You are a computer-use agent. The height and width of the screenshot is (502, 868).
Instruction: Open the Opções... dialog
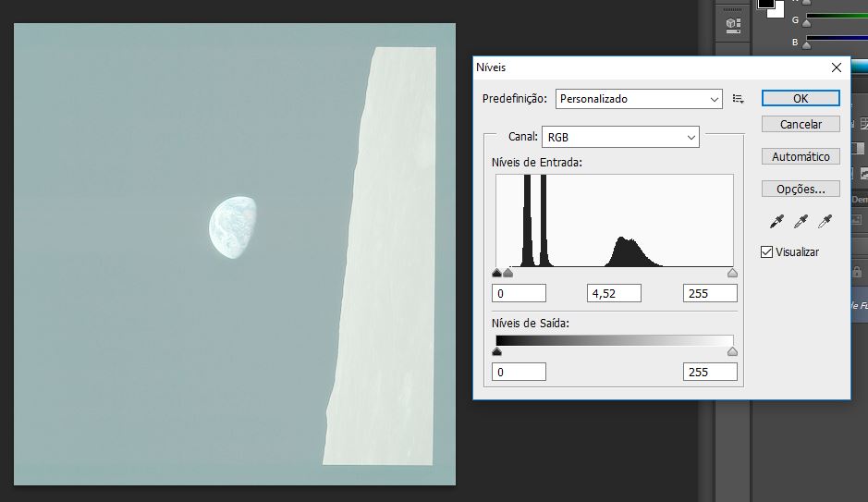click(801, 189)
